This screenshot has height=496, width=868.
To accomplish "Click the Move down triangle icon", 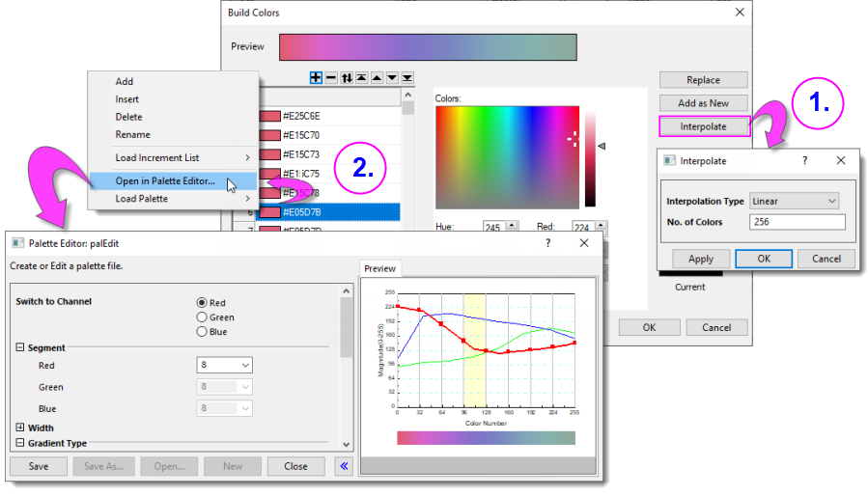I will coord(392,78).
